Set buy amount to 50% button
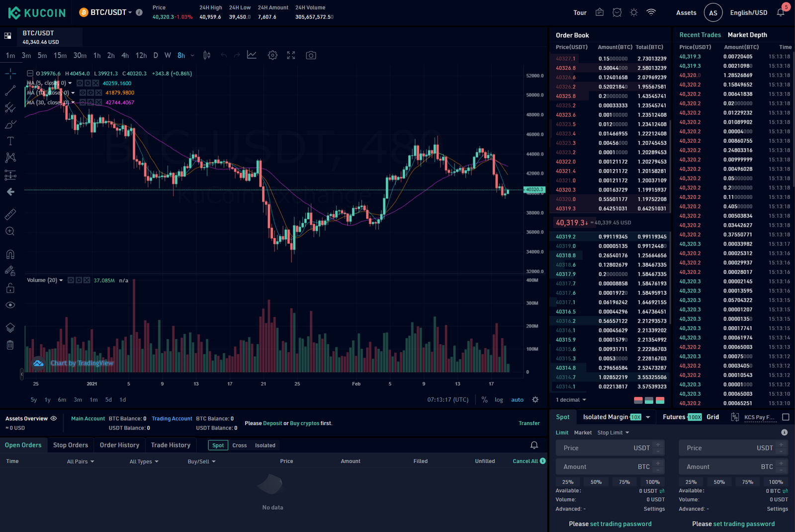The height and width of the screenshot is (532, 795). point(596,482)
